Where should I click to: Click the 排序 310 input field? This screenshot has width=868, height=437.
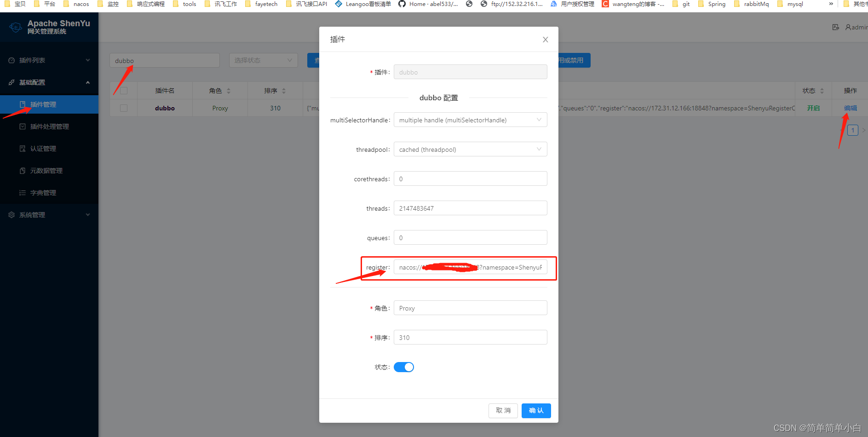pos(471,338)
